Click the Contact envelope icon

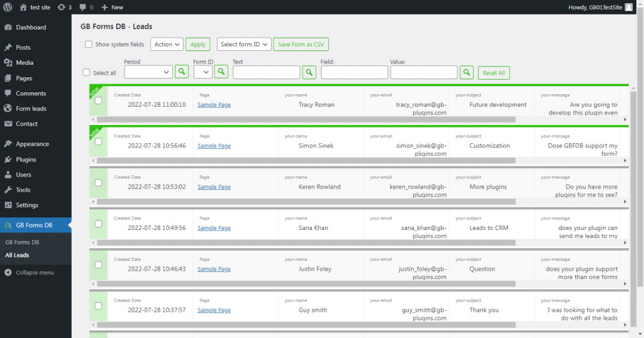pos(8,124)
